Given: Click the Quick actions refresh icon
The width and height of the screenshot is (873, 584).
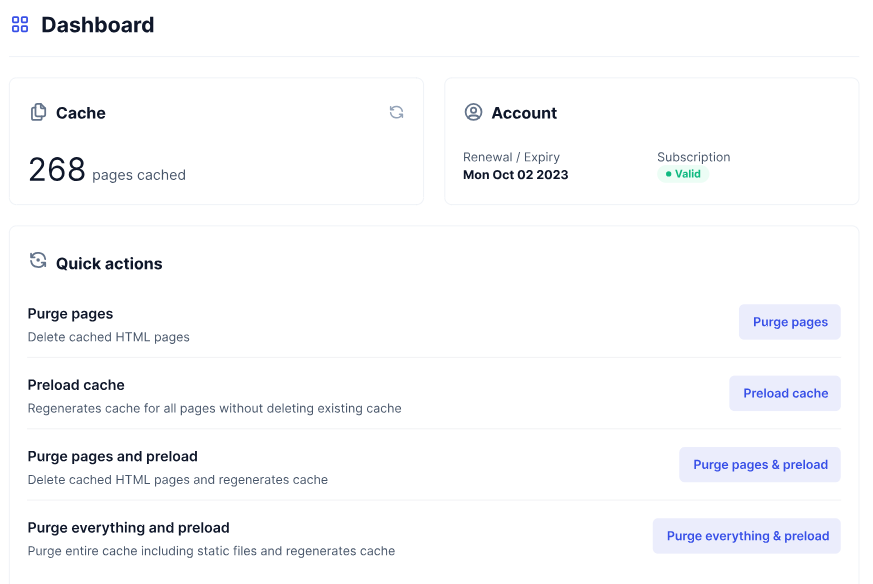Looking at the screenshot, I should tap(38, 259).
